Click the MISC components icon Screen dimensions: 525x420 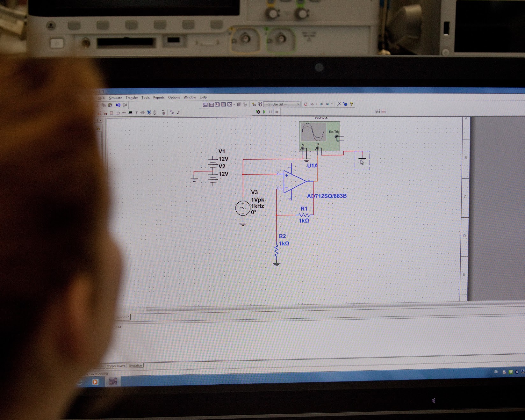pyautogui.click(x=124, y=112)
